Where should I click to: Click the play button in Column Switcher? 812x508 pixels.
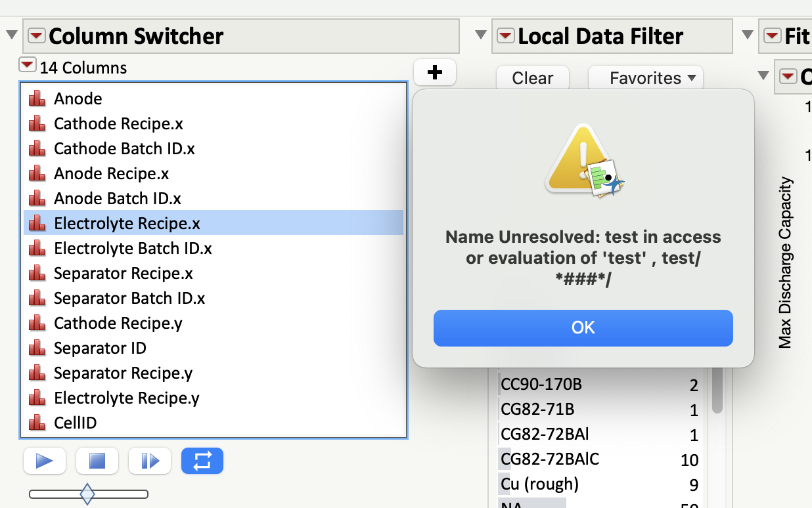tap(44, 461)
